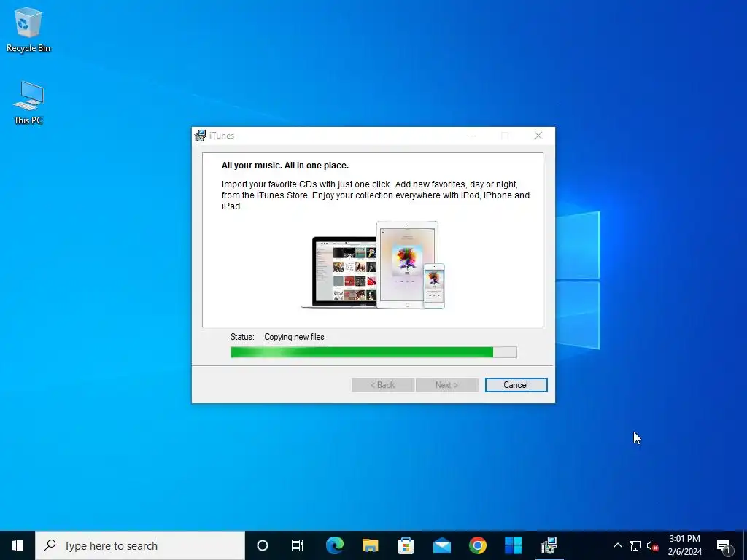
Task: Open Task View on the taskbar
Action: (298, 545)
